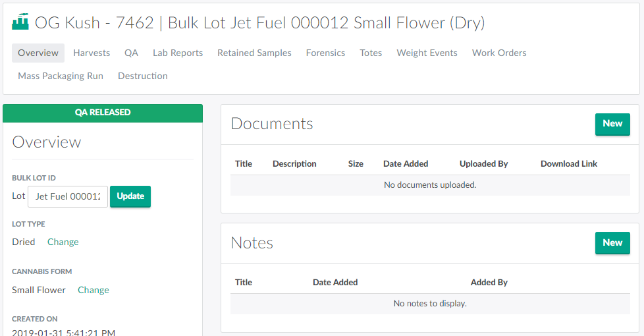Screen dimensions: 644x336
Task: Open the Mass Packaging Run tab
Action: coord(61,76)
